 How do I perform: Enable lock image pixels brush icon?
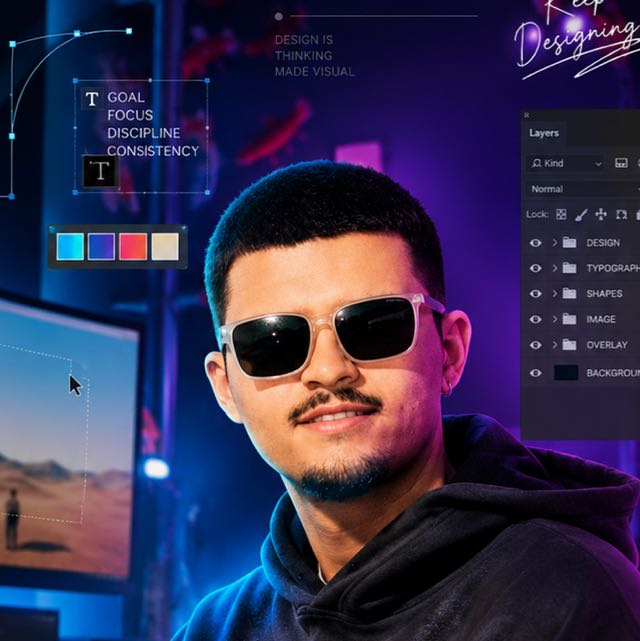[581, 214]
